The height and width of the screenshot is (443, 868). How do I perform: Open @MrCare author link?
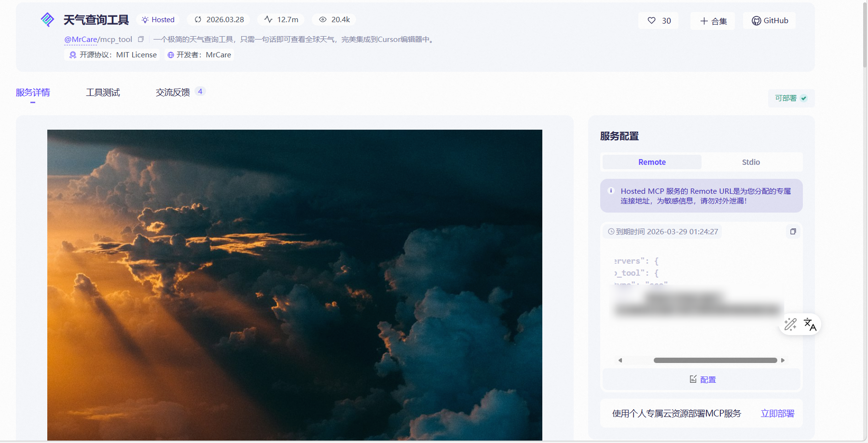tap(81, 40)
